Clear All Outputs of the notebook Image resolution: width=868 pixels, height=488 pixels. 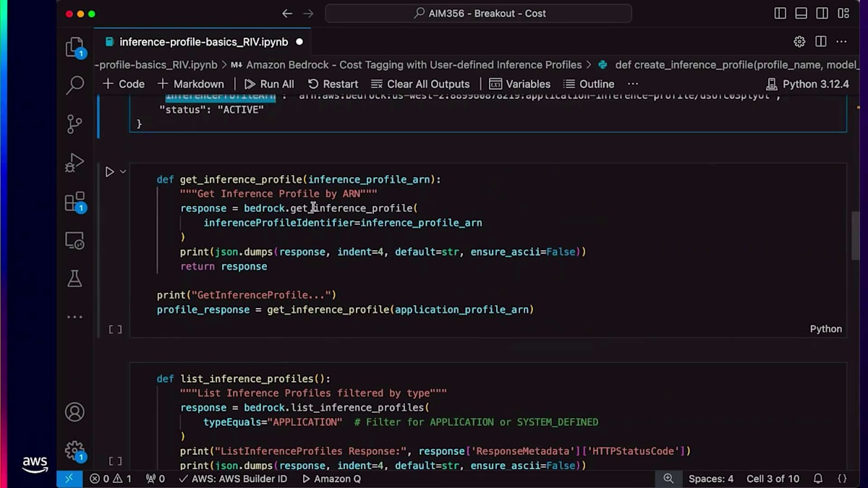tap(420, 84)
